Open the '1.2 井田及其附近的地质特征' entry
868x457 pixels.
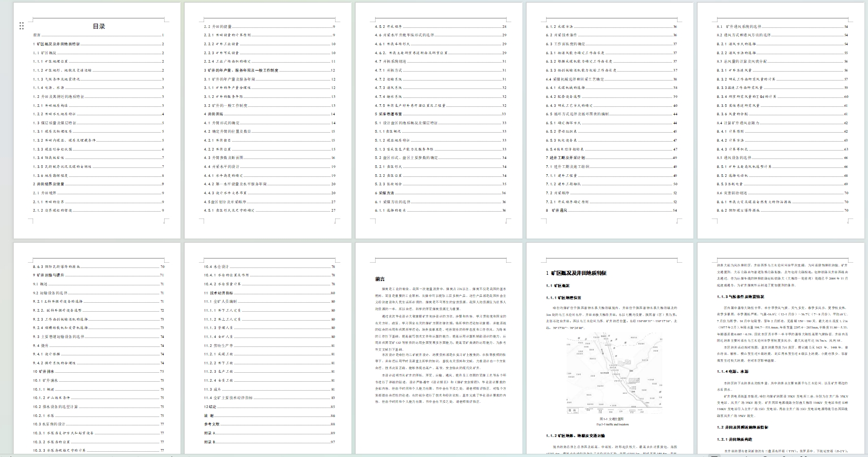click(x=98, y=96)
